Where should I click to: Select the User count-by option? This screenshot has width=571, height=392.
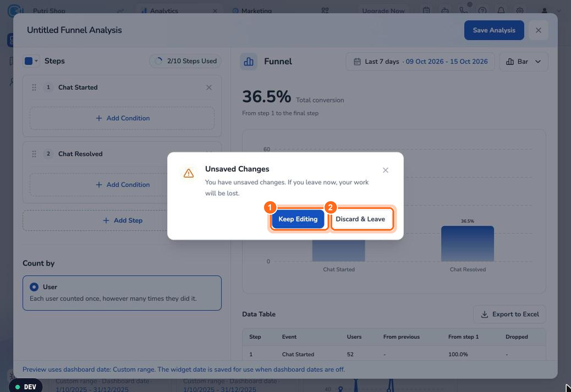[x=122, y=293]
